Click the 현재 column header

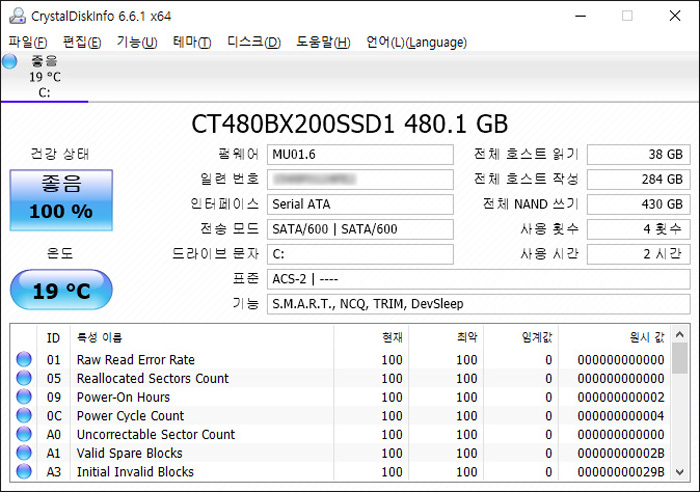[371, 338]
